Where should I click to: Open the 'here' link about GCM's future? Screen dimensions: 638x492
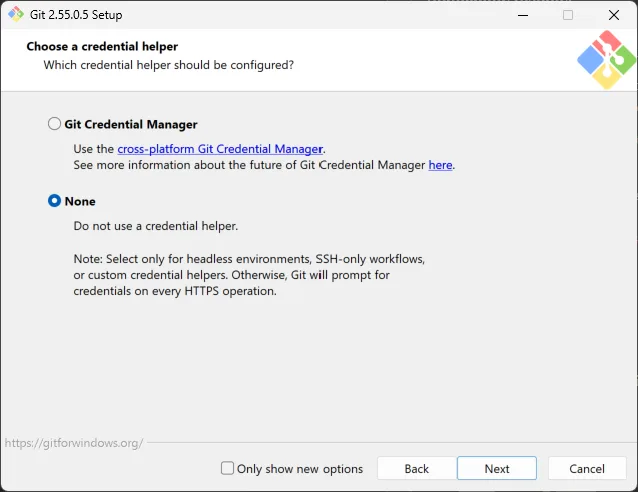point(440,165)
